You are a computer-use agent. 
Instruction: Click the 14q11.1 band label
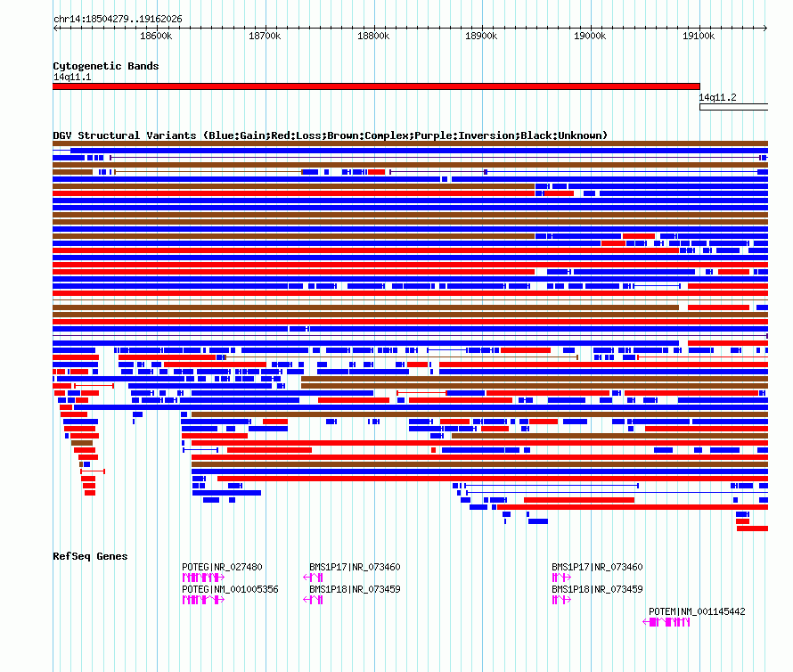click(x=72, y=77)
